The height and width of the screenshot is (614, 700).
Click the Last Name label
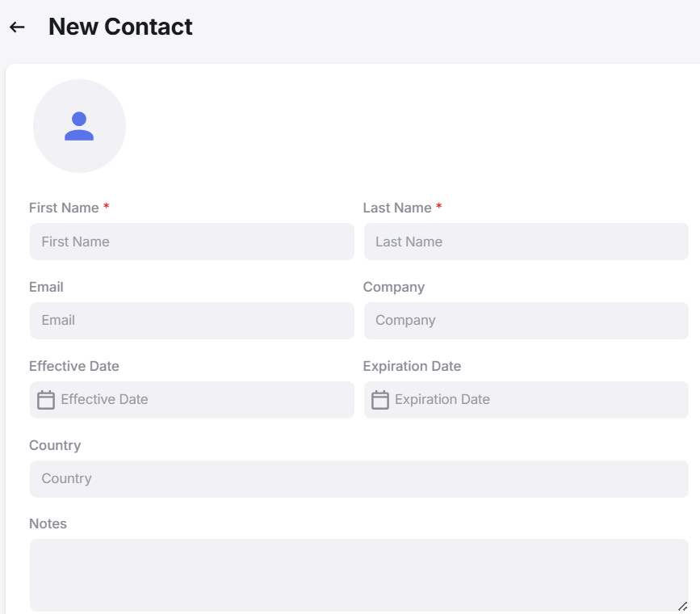click(x=397, y=208)
